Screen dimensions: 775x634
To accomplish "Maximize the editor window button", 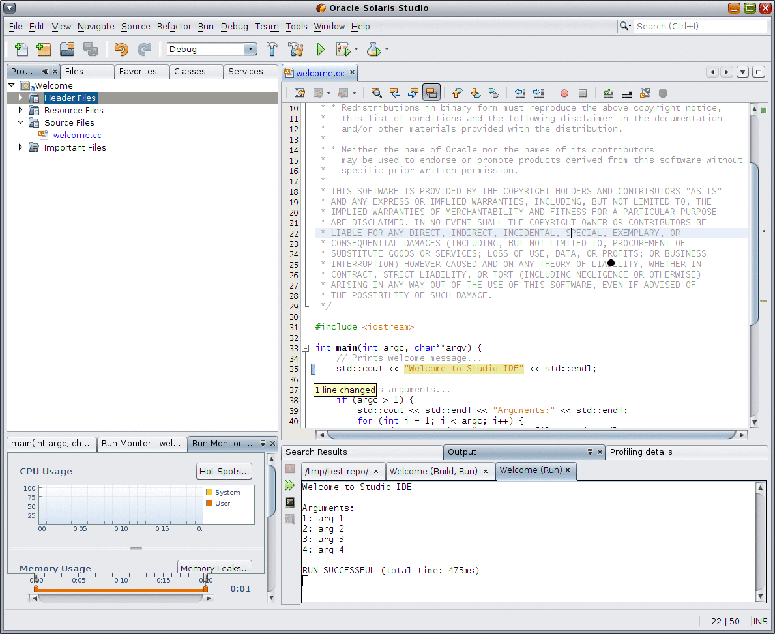I will (x=758, y=72).
